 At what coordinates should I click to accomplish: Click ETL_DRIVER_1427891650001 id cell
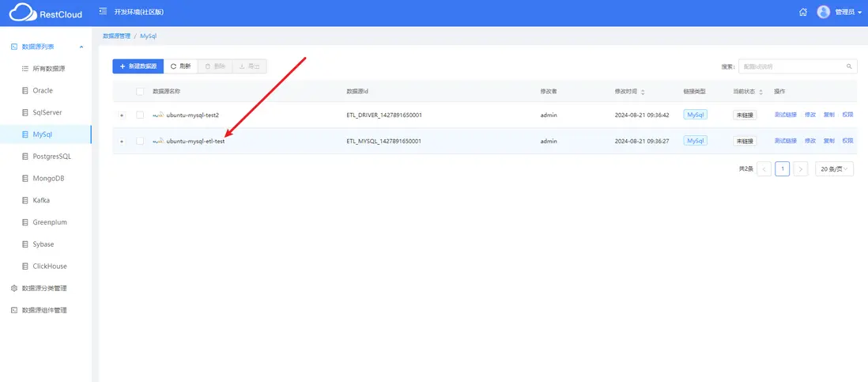[383, 115]
